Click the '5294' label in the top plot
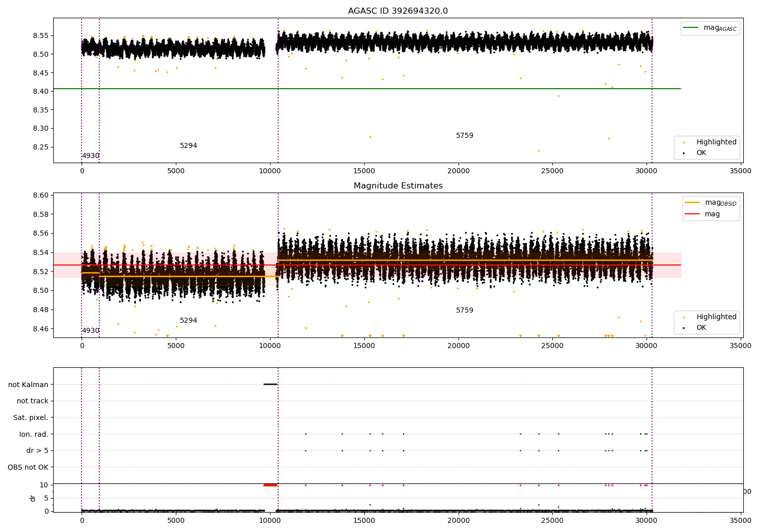The width and height of the screenshot is (760, 532). tap(188, 146)
